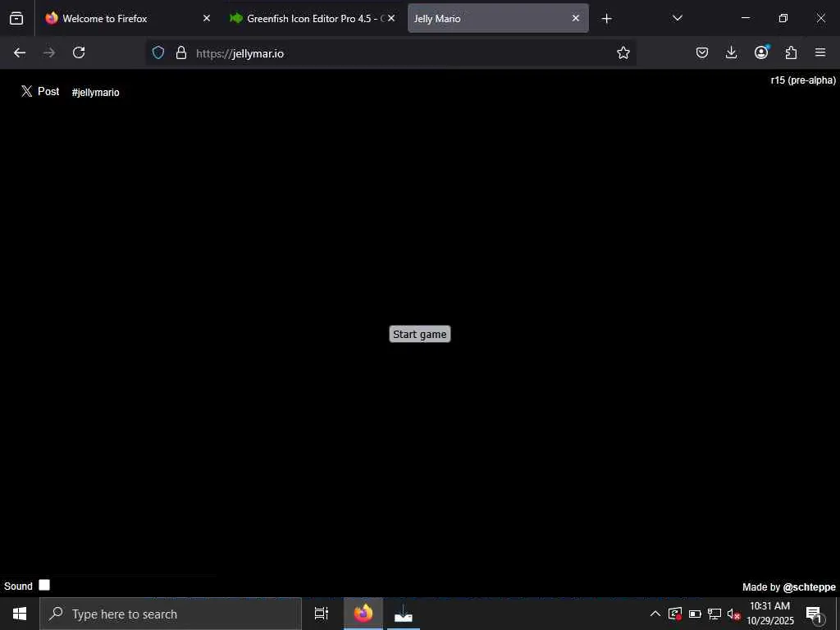This screenshot has width=840, height=630.
Task: View site security lock information
Action: 181,52
